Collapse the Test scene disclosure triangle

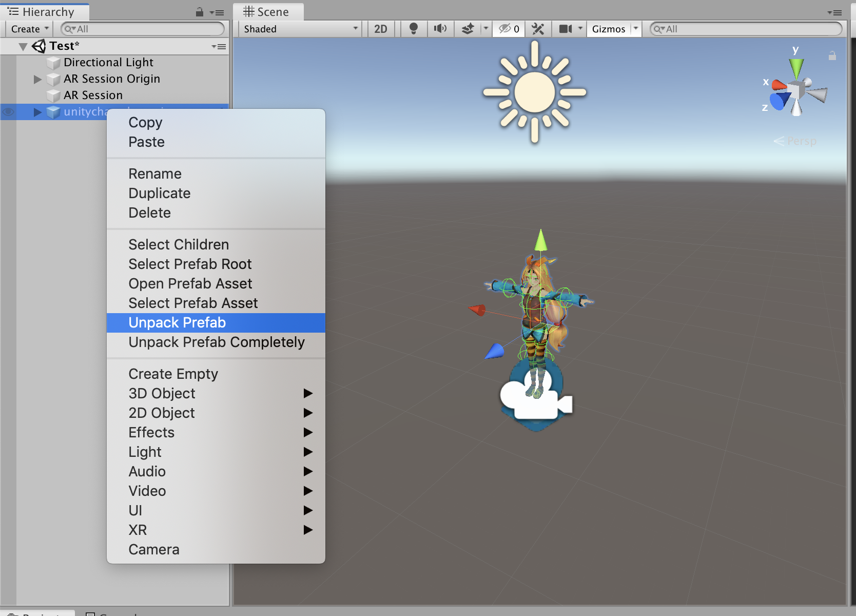click(22, 46)
